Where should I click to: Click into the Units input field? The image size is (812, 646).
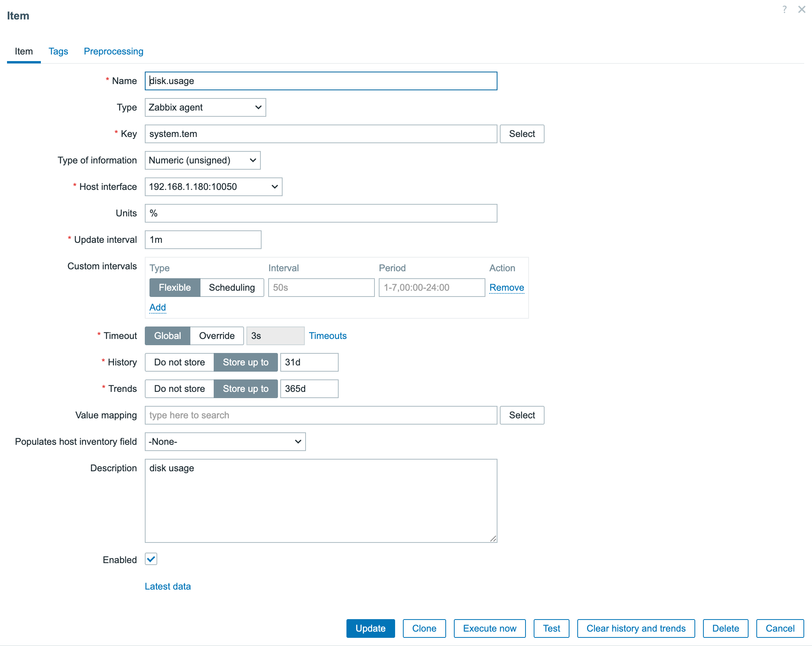click(321, 213)
